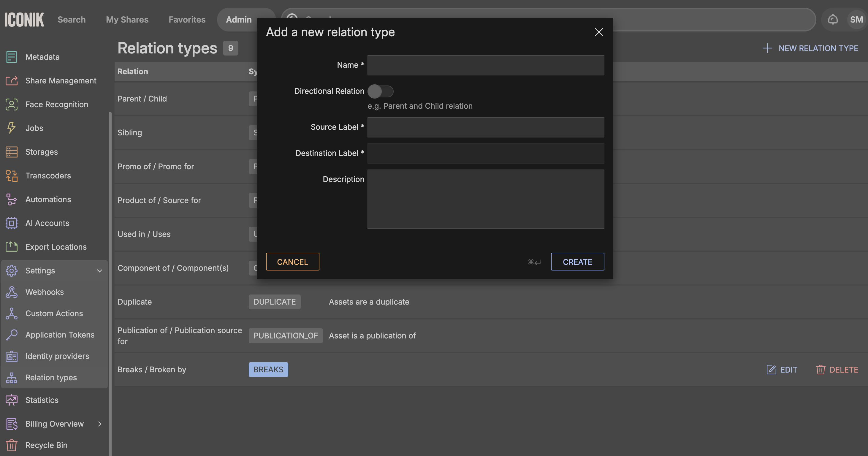Open Automations via its workflow icon
868x456 pixels.
tap(12, 199)
